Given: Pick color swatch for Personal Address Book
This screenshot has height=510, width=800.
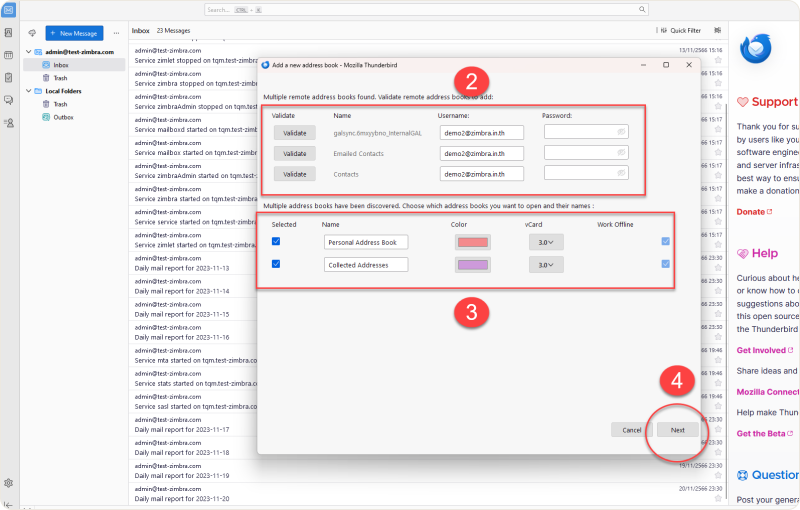Looking at the screenshot, I should click(x=473, y=242).
